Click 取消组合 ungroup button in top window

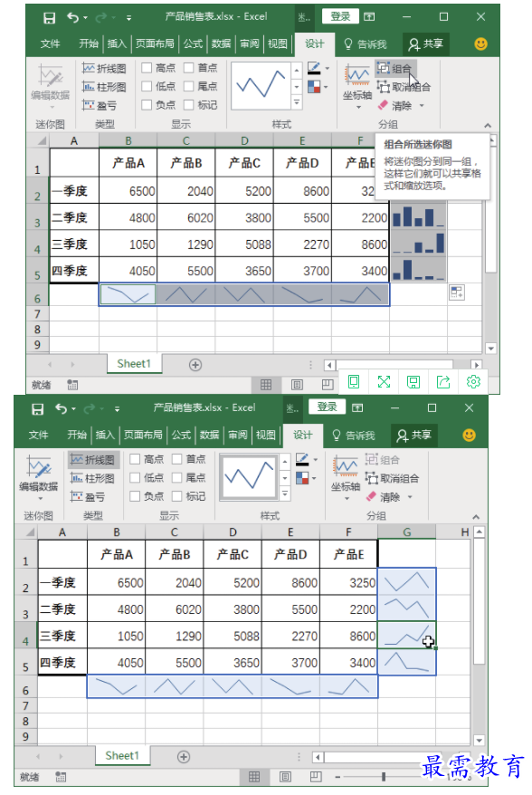click(x=404, y=87)
